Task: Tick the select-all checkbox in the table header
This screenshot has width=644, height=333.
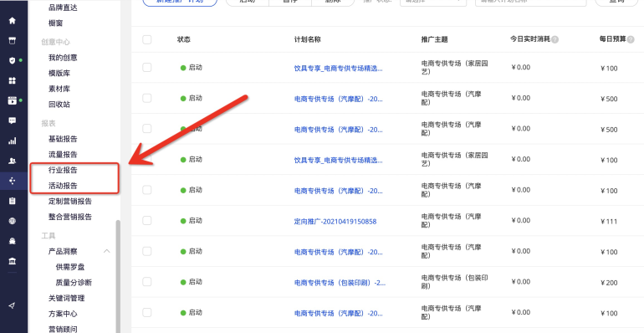Action: (x=146, y=39)
